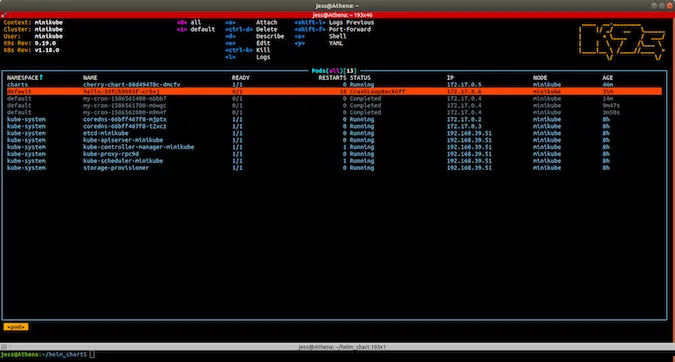Click the jess@Athena window title bar
This screenshot has width=675, height=362.
(x=337, y=6)
